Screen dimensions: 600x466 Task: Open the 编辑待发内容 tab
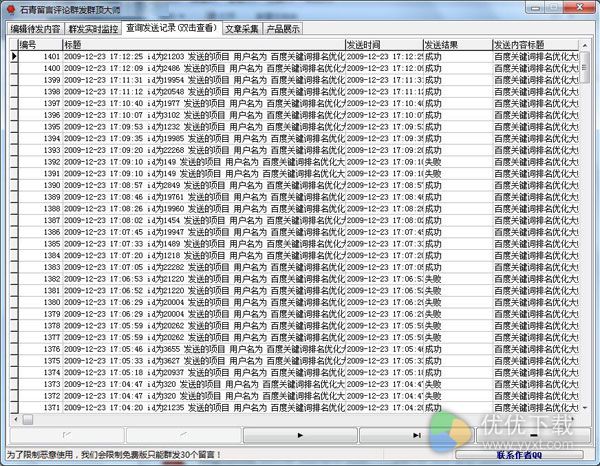click(x=36, y=29)
